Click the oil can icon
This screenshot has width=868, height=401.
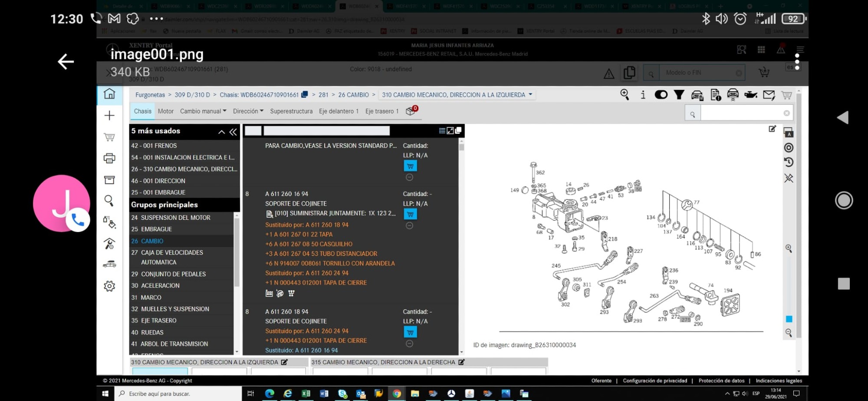[751, 95]
